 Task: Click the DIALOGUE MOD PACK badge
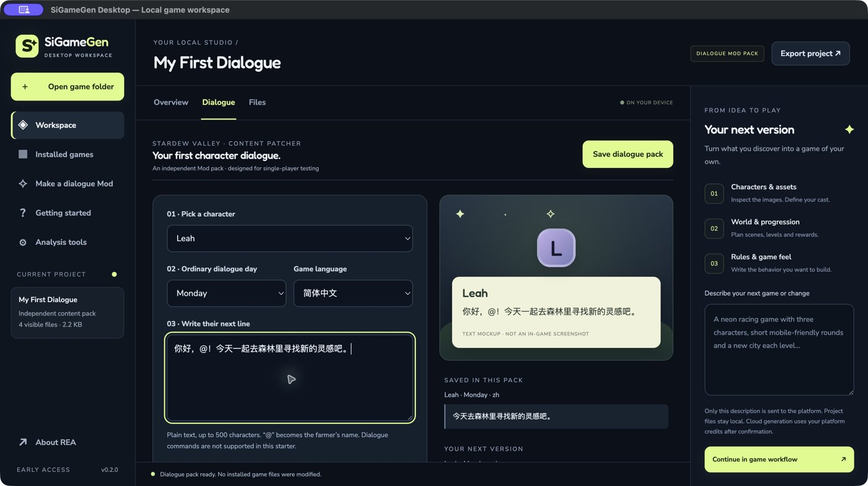[x=727, y=53]
